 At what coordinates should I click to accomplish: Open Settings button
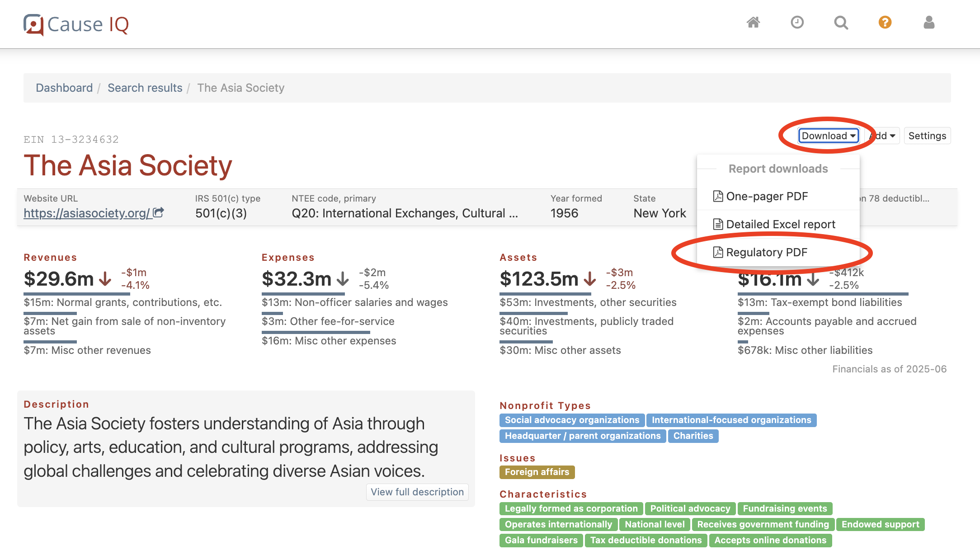point(927,136)
